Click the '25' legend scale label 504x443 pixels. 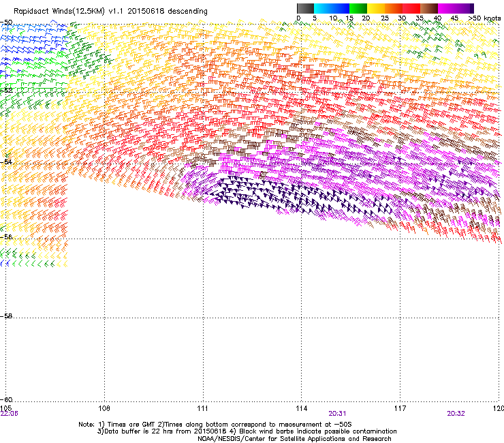[x=384, y=18]
